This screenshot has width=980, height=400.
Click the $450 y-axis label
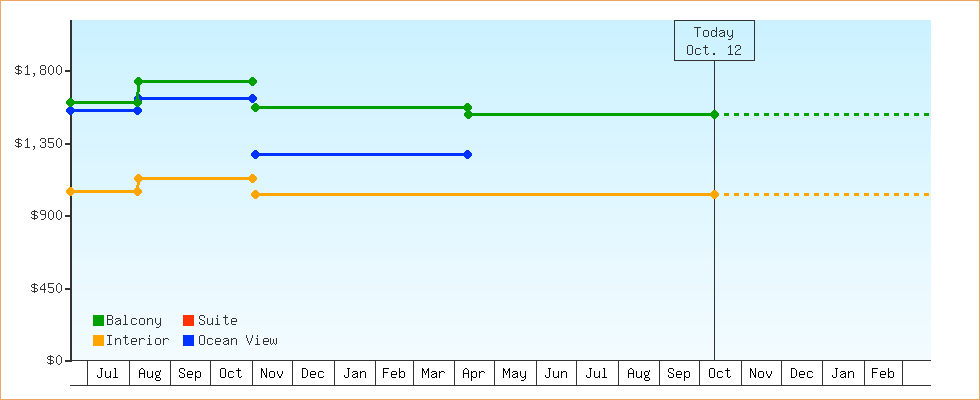43,288
